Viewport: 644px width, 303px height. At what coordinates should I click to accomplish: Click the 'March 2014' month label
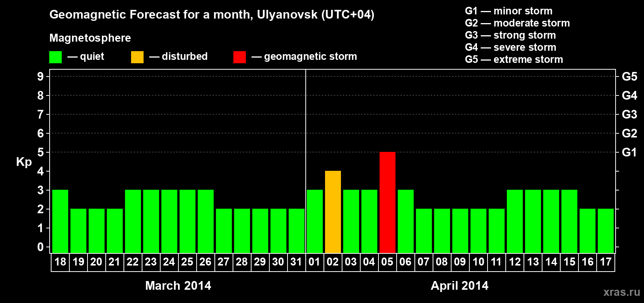(x=178, y=286)
